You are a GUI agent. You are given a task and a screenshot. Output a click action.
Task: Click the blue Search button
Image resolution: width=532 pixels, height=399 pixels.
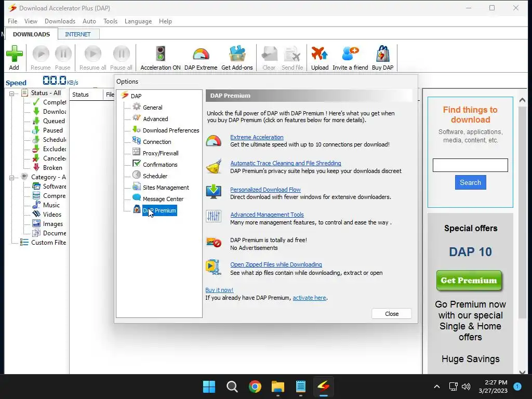click(x=470, y=182)
